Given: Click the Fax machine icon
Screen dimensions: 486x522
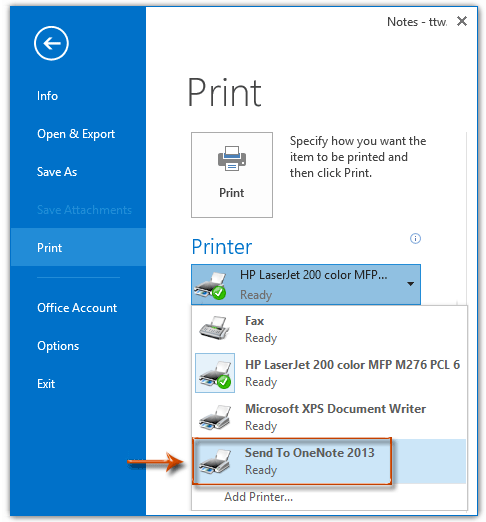Looking at the screenshot, I should pyautogui.click(x=214, y=328).
